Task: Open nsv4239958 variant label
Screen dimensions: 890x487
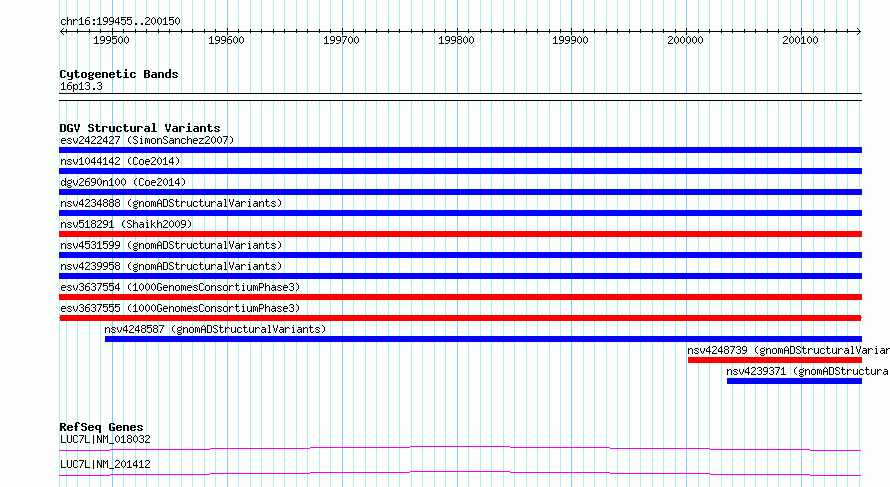Action: click(171, 266)
